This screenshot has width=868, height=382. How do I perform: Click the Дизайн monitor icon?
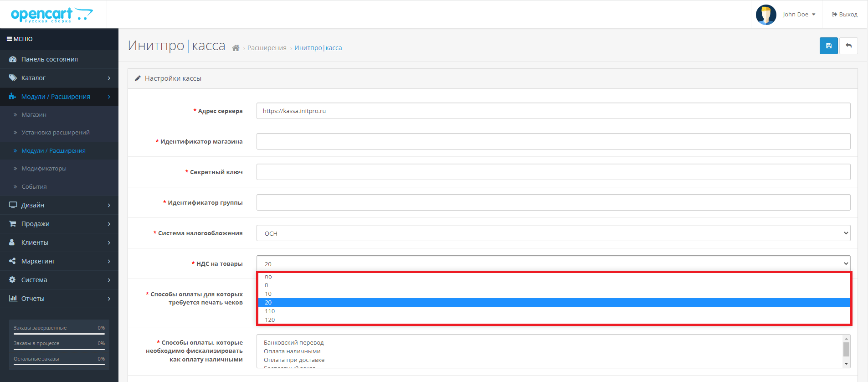13,205
